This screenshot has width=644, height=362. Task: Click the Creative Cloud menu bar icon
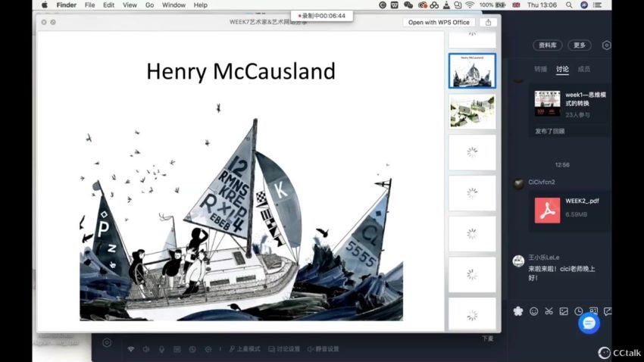pyautogui.click(x=422, y=5)
